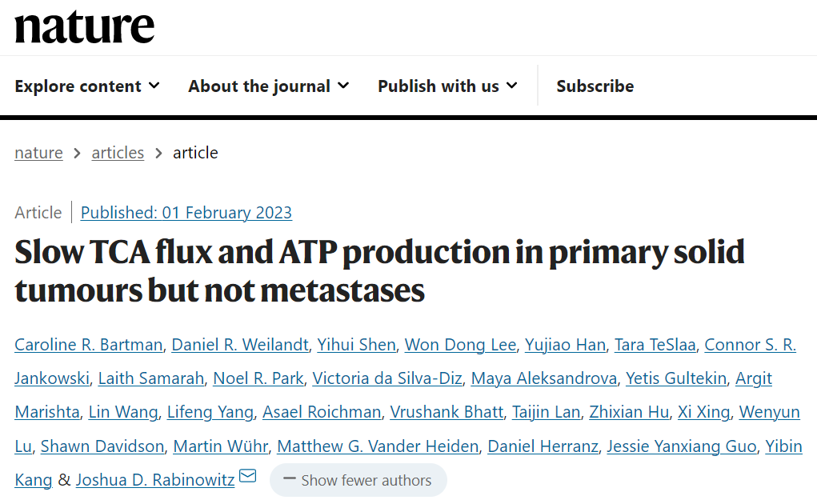Open author Caroline R. Bartman's profile
Image resolution: width=817 pixels, height=504 pixels.
coord(89,345)
